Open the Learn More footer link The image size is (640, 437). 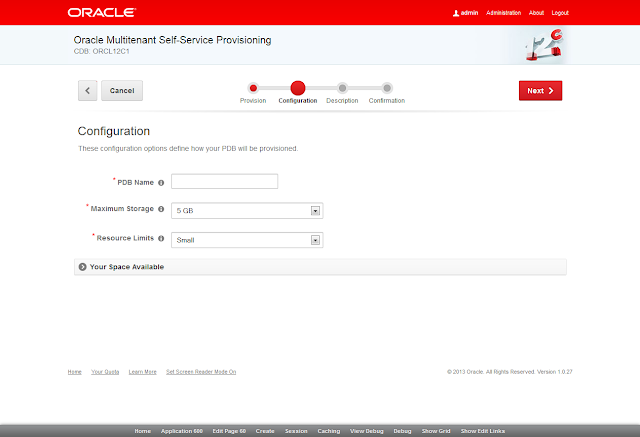pos(142,372)
